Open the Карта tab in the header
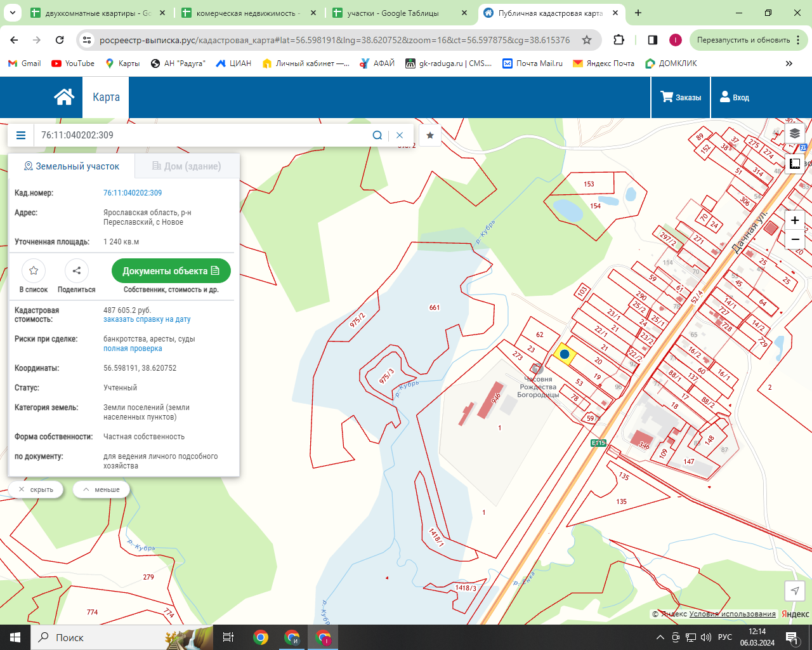Screen dimensions: 812x650 click(106, 97)
